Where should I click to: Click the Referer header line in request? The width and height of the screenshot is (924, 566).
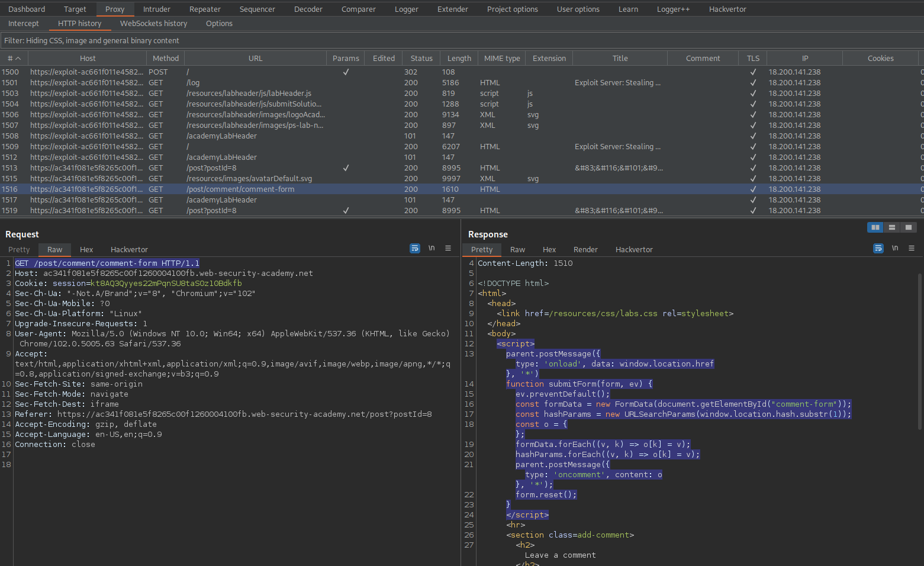click(223, 414)
